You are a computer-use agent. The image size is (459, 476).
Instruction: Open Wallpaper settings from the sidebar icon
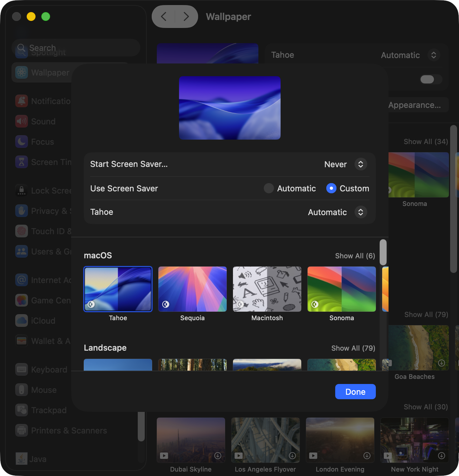pyautogui.click(x=22, y=73)
